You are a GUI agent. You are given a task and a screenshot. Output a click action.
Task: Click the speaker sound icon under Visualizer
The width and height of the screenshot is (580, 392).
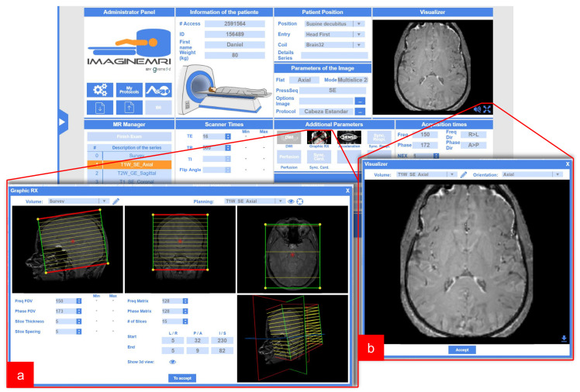tap(477, 109)
